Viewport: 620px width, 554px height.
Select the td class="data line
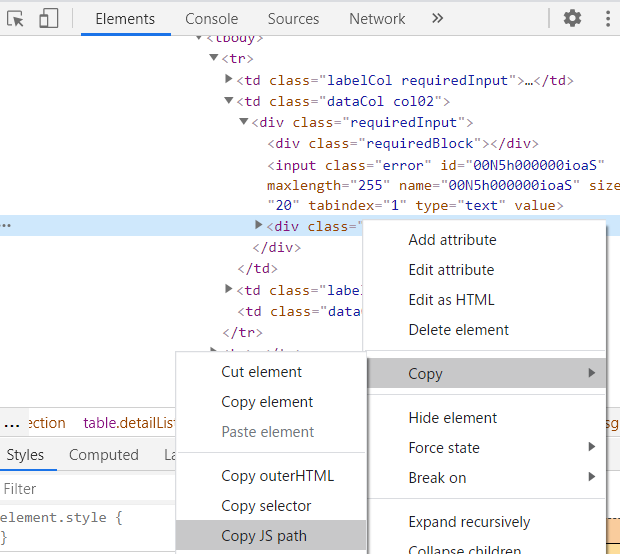pos(299,312)
